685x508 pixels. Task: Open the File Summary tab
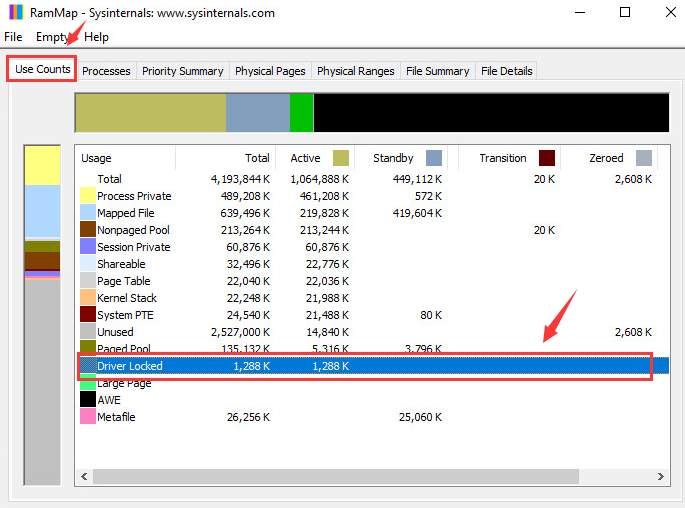click(437, 71)
